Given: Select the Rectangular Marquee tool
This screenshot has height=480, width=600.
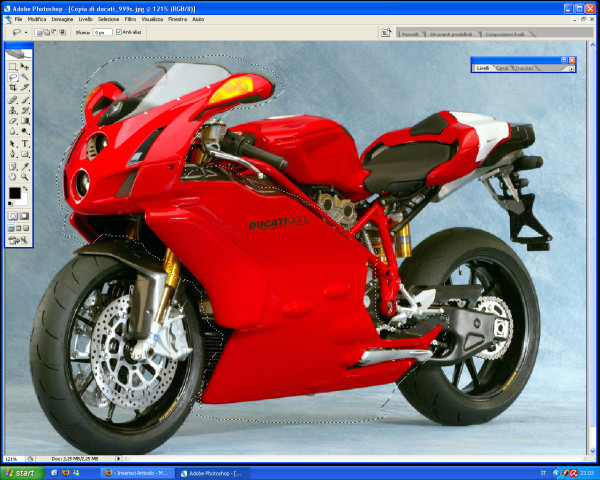Looking at the screenshot, I should pos(13,66).
